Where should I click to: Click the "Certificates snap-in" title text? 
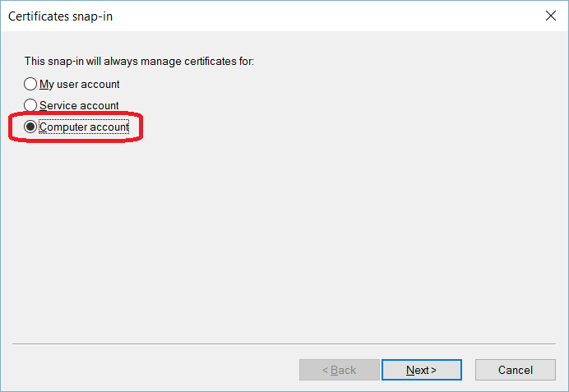point(60,16)
